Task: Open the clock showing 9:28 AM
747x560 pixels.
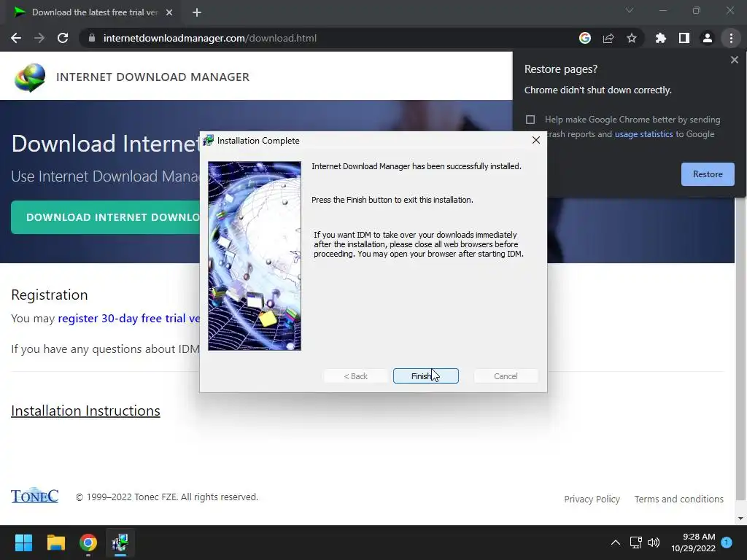Action: tap(693, 542)
